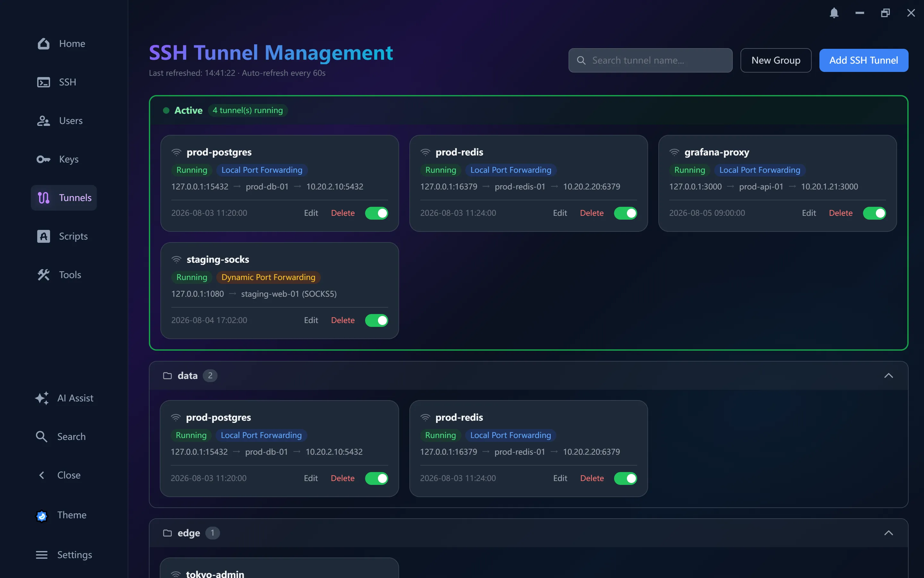The image size is (924, 578).
Task: Click the edge group count badge '1'
Action: tap(212, 533)
